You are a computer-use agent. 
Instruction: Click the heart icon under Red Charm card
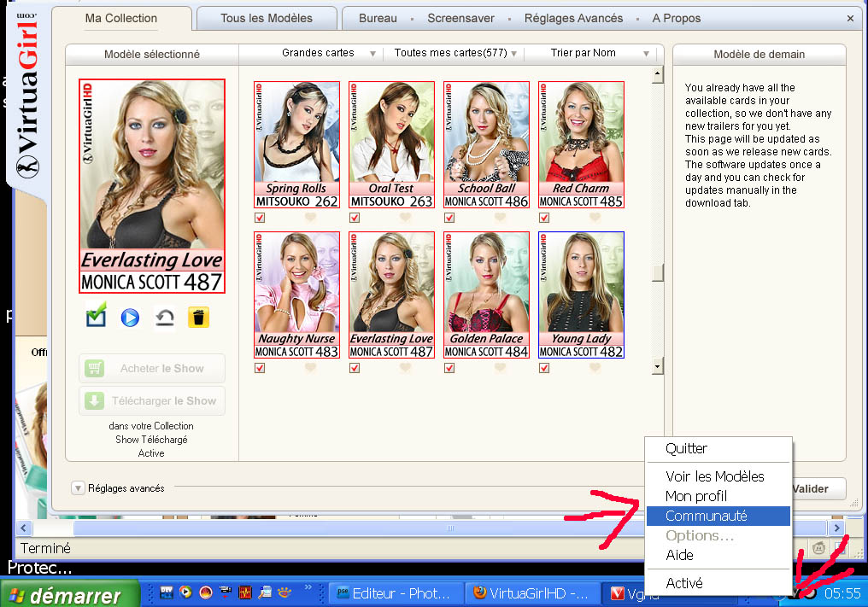coord(595,218)
